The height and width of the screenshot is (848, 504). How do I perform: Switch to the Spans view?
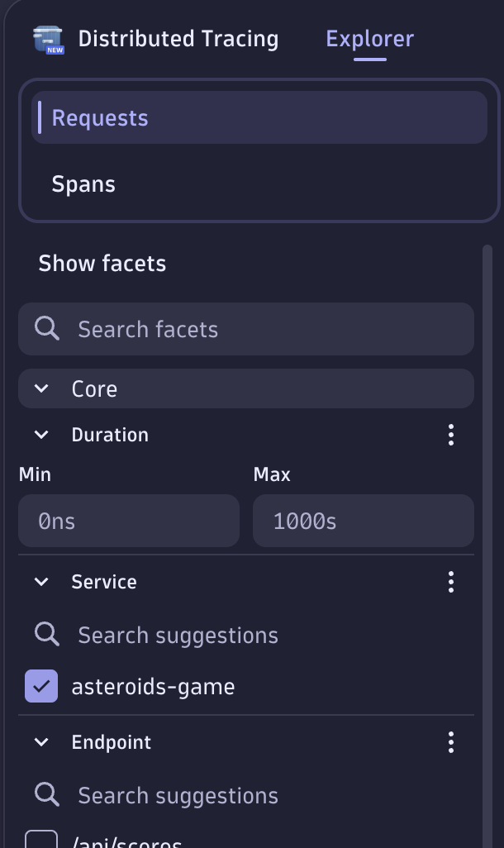point(83,183)
